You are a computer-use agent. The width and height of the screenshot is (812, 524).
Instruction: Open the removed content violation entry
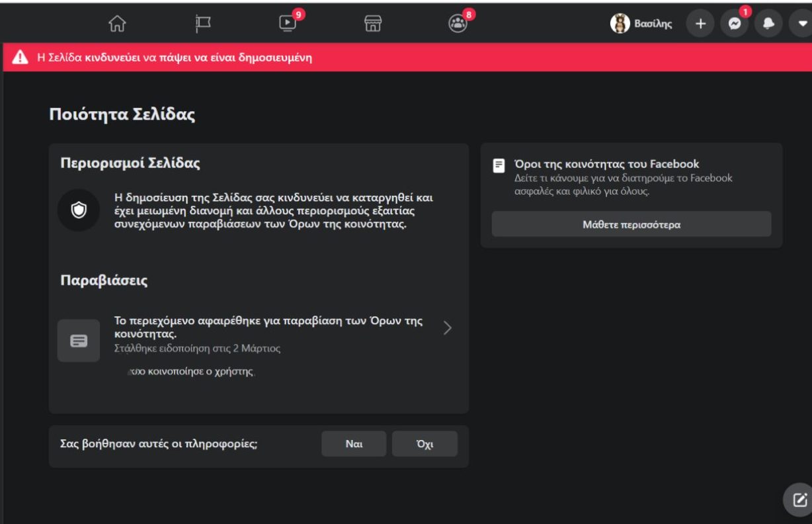pos(268,327)
